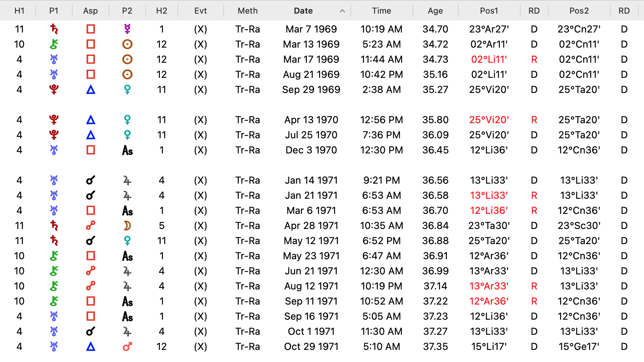644x362 pixels.
Task: Click the Asp column header
Action: [x=90, y=11]
